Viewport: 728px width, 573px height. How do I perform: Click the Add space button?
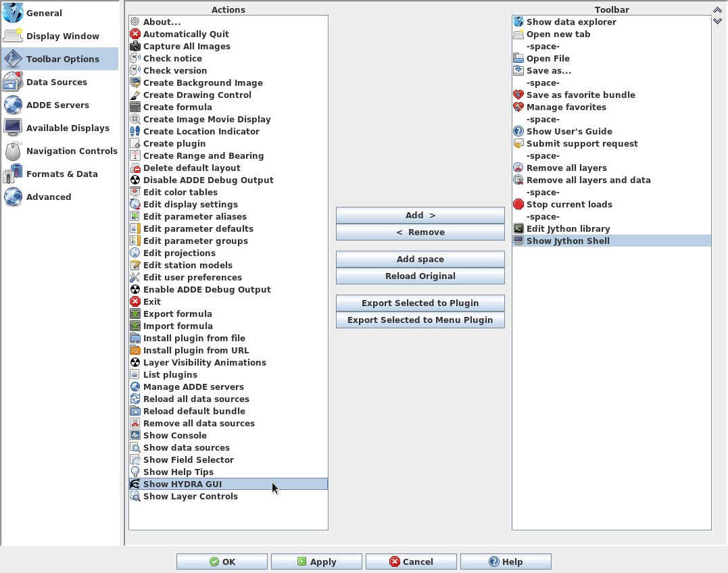(420, 259)
